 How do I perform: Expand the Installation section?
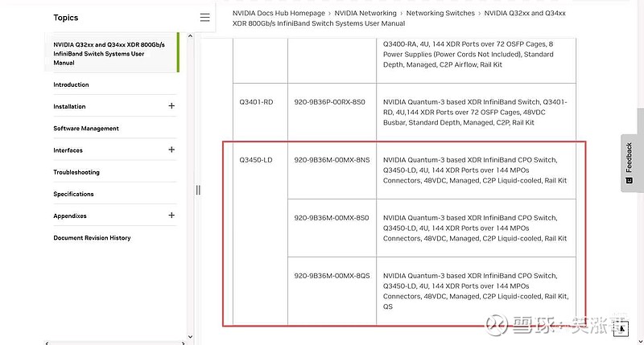coord(171,106)
